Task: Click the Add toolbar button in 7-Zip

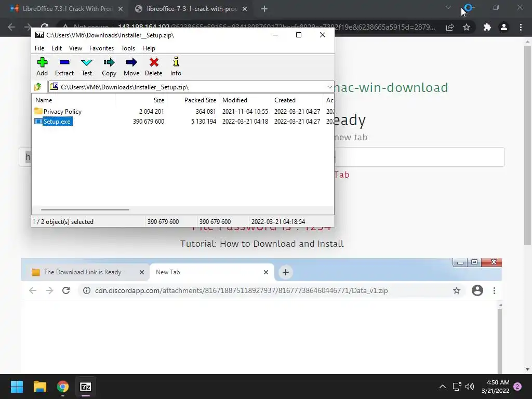Action: [42, 67]
